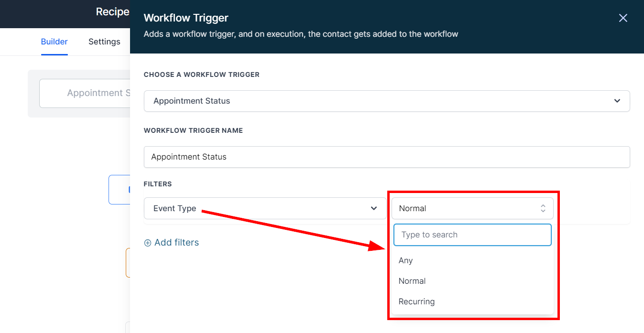Screen dimensions: 644x333
Task: Click the orange-outlined workflow node behind the panel
Action: pyautogui.click(x=128, y=263)
